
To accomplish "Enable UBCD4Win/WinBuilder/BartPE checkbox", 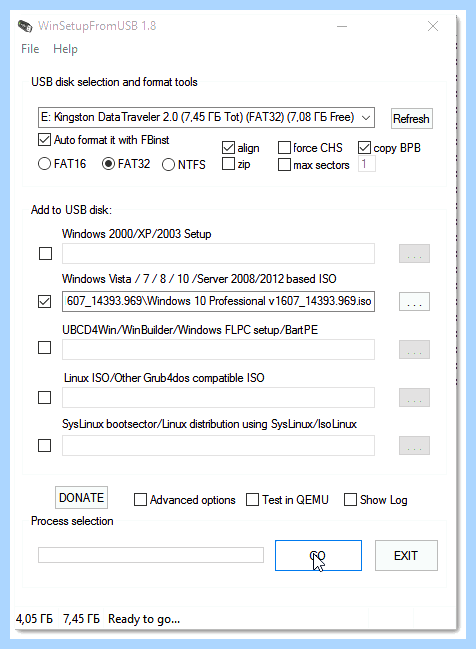I will point(44,348).
